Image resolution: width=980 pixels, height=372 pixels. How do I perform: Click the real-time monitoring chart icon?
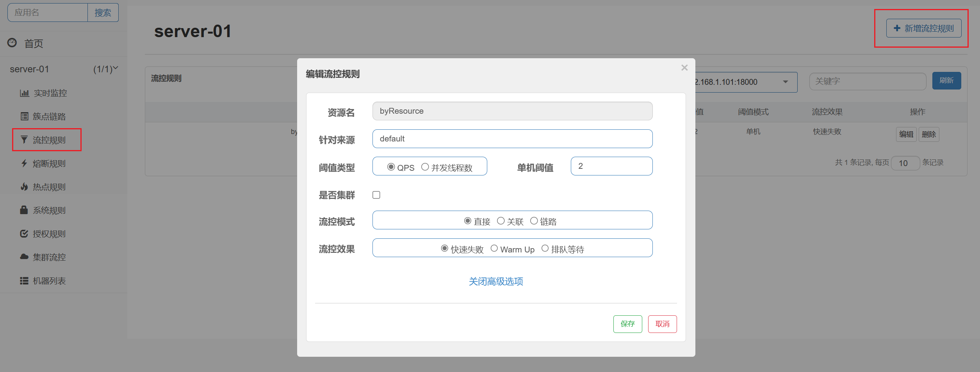pyautogui.click(x=24, y=93)
